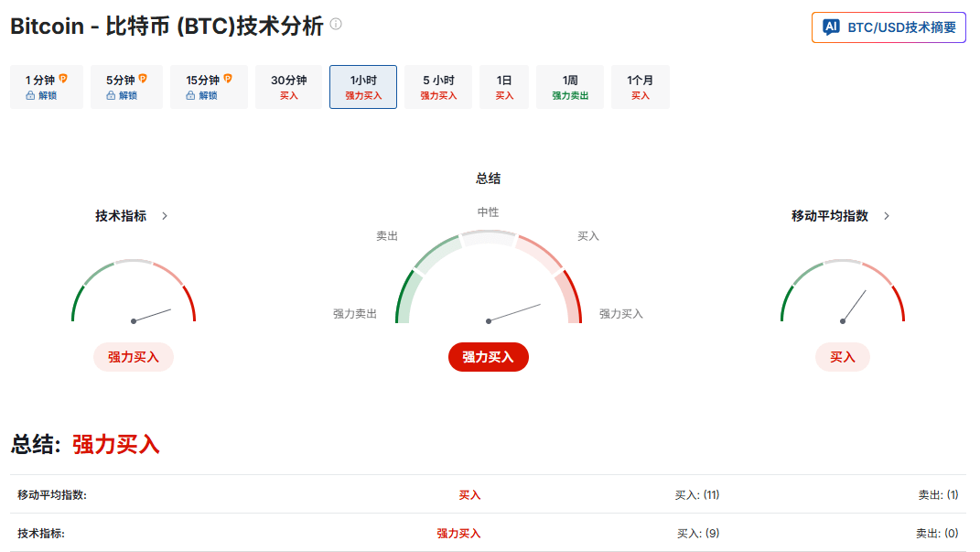980x552 pixels.
Task: Click the 移动平均指数: row label
Action: pyautogui.click(x=52, y=494)
